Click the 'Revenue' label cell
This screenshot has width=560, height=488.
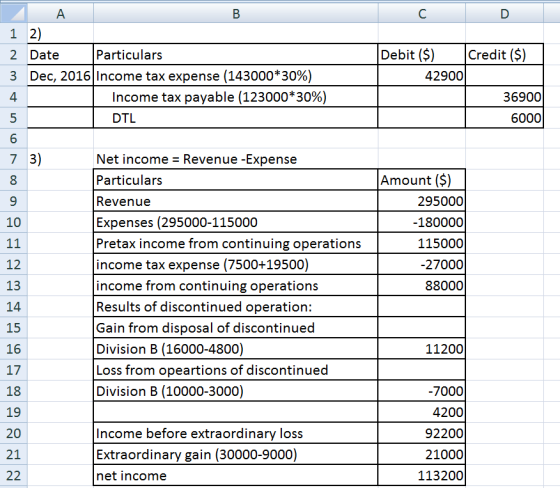pyautogui.click(x=236, y=201)
